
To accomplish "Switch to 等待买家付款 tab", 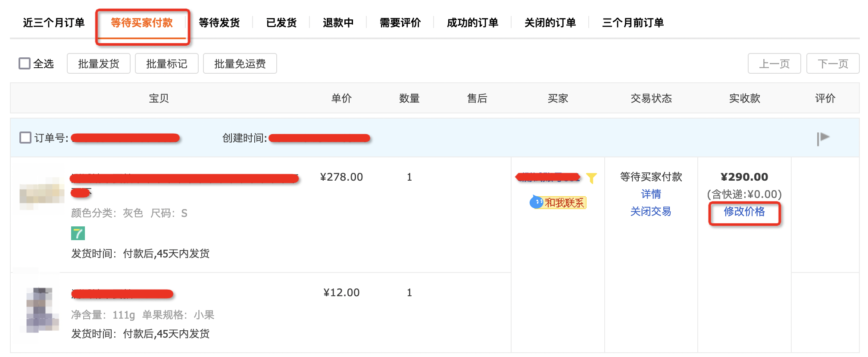I will tap(142, 23).
